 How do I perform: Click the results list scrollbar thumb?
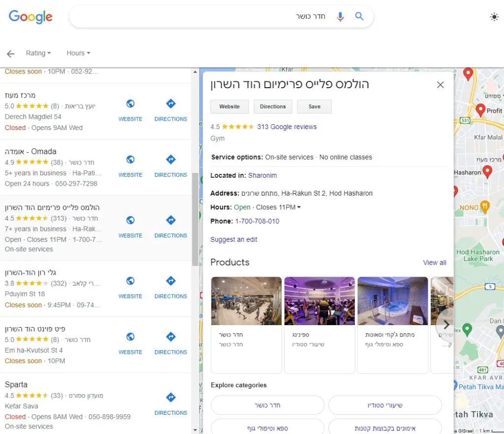tap(195, 219)
